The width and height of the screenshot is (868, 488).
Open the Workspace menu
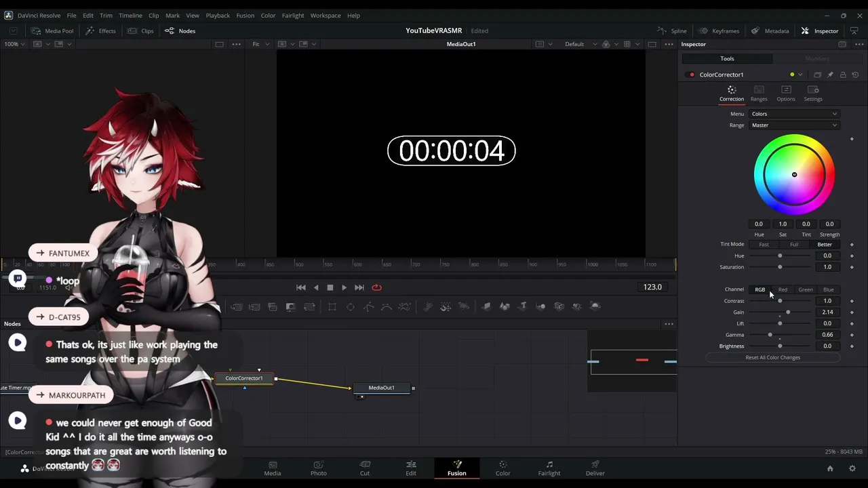325,15
